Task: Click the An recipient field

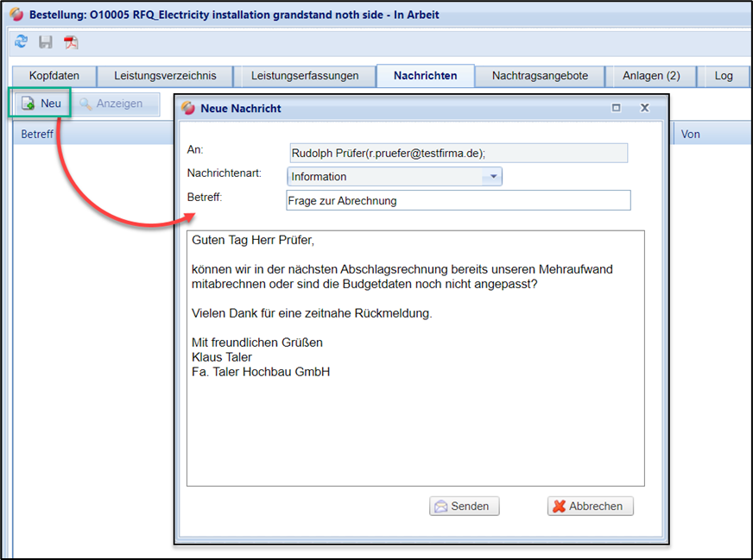Action: click(x=458, y=153)
